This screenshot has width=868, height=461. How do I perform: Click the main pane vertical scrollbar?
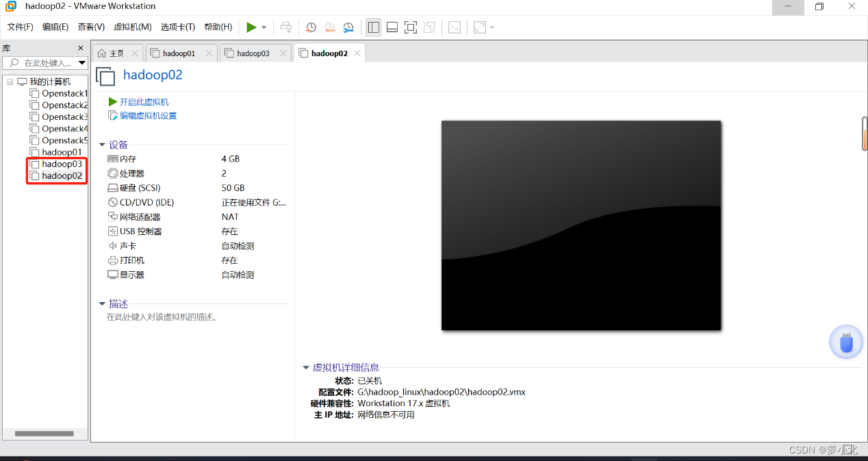click(865, 134)
